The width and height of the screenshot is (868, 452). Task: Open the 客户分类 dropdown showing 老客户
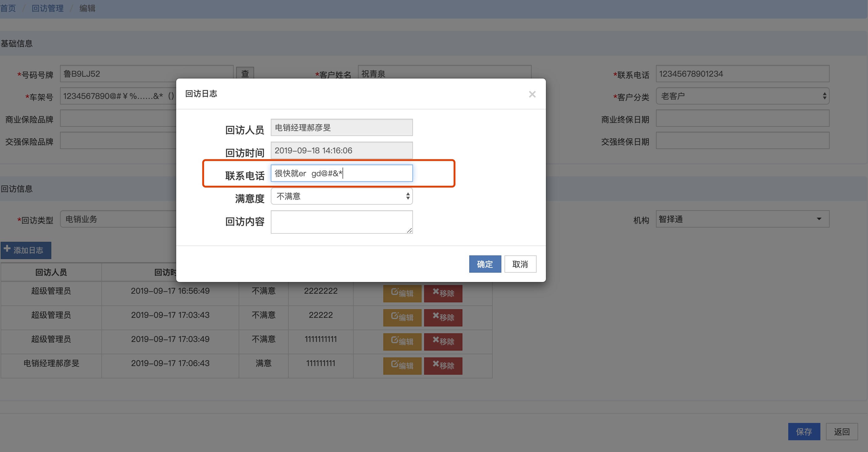(742, 96)
